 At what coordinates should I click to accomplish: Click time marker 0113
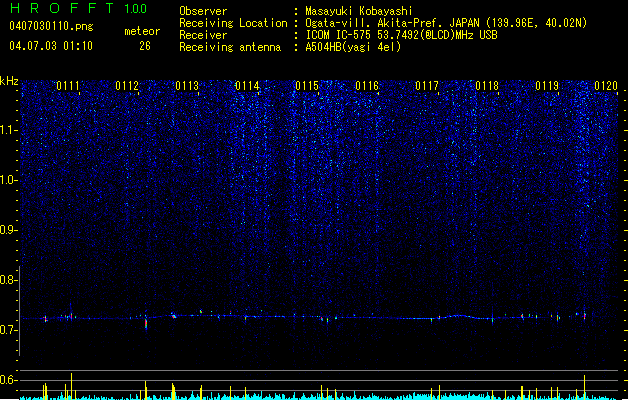pyautogui.click(x=187, y=86)
